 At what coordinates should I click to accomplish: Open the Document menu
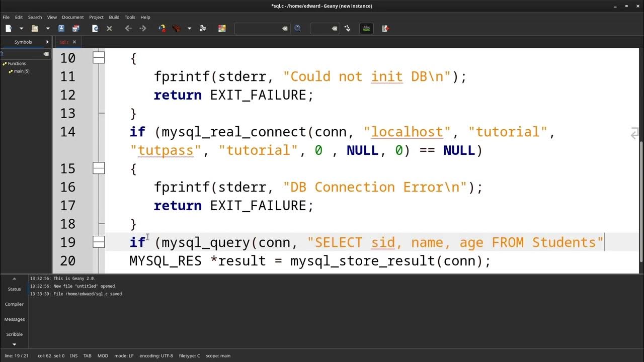pos(73,17)
